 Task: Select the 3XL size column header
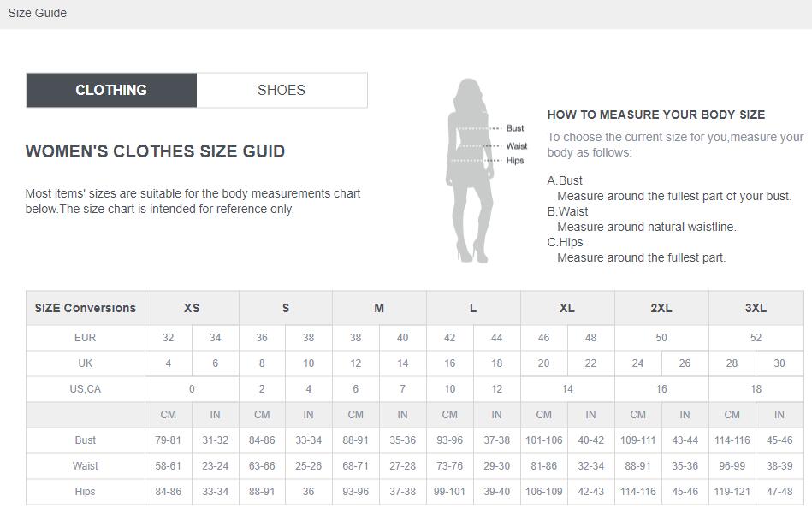[x=756, y=308]
